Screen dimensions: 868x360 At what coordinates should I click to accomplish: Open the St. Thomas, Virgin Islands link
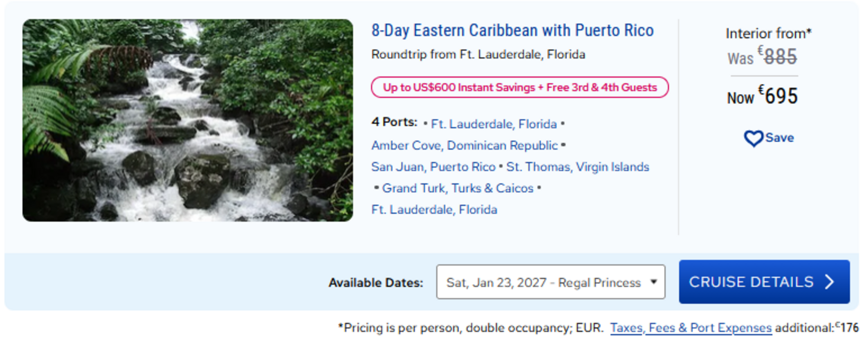pyautogui.click(x=577, y=167)
